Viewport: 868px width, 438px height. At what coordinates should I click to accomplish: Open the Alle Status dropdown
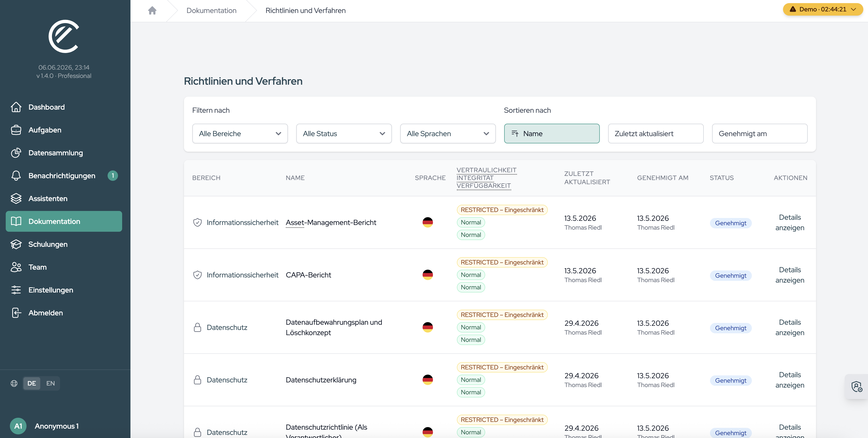pyautogui.click(x=344, y=134)
